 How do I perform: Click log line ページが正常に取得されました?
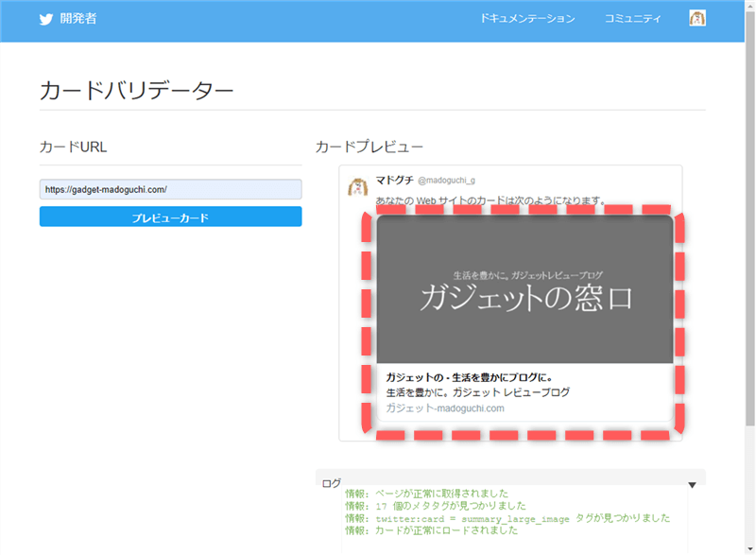[427, 494]
